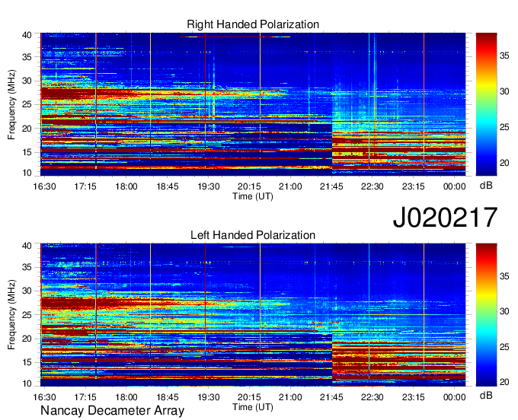Click the "15" frequency tick on lower plot
Image resolution: width=518 pixels, height=420 pixels.
pos(27,362)
